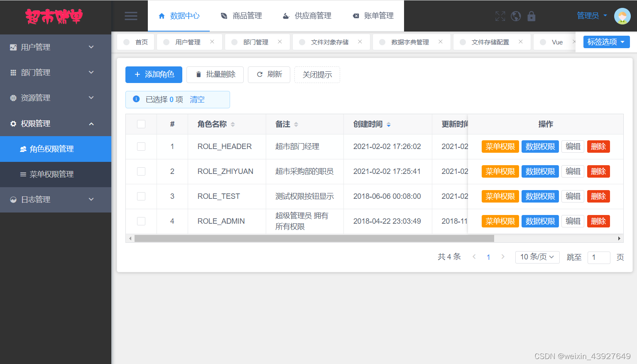Expand 用户管理 sidebar menu
The height and width of the screenshot is (364, 637).
[56, 47]
